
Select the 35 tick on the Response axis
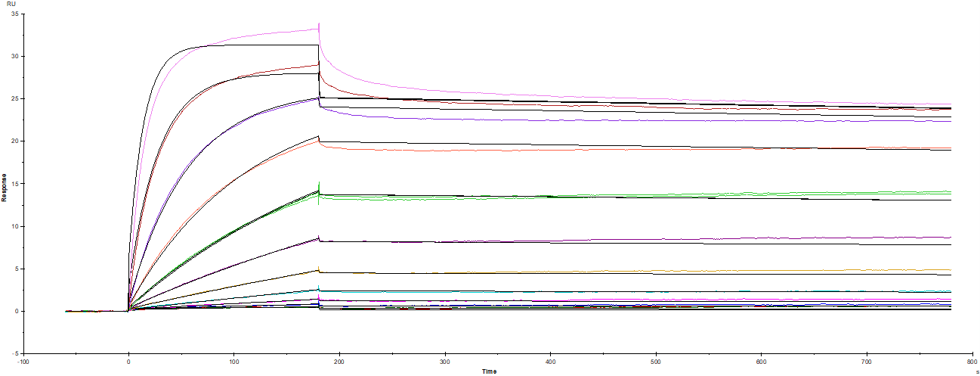(x=14, y=14)
